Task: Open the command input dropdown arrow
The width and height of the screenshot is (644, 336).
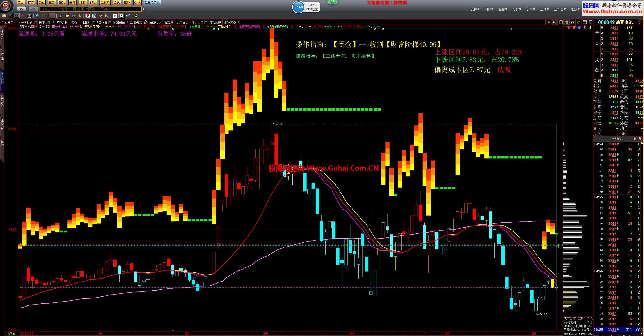Action: click(x=143, y=9)
